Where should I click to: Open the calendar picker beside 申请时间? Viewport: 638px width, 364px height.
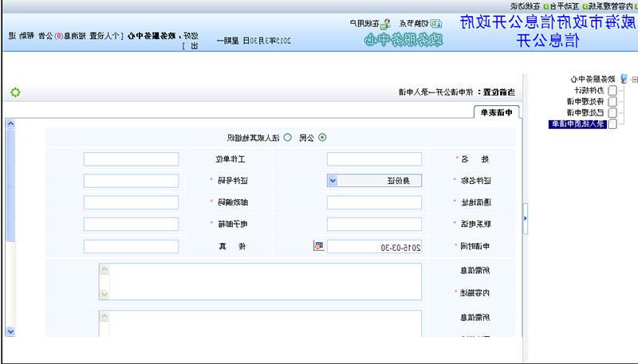pyautogui.click(x=318, y=245)
